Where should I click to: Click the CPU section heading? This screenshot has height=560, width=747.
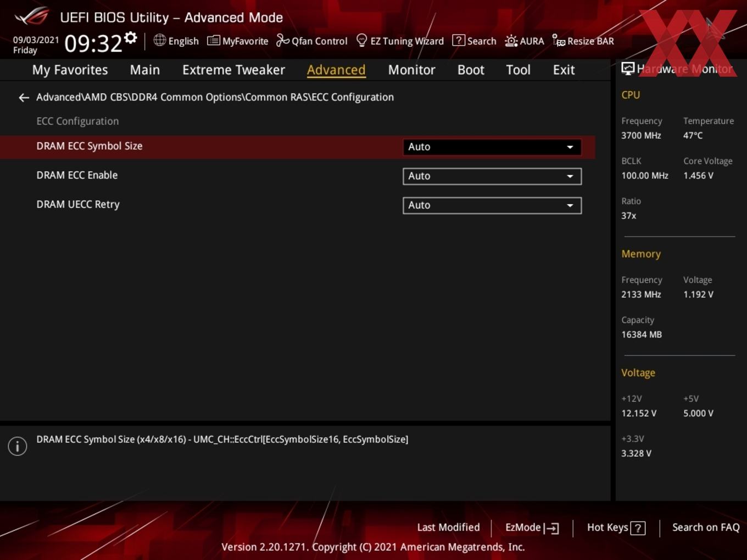pos(631,95)
